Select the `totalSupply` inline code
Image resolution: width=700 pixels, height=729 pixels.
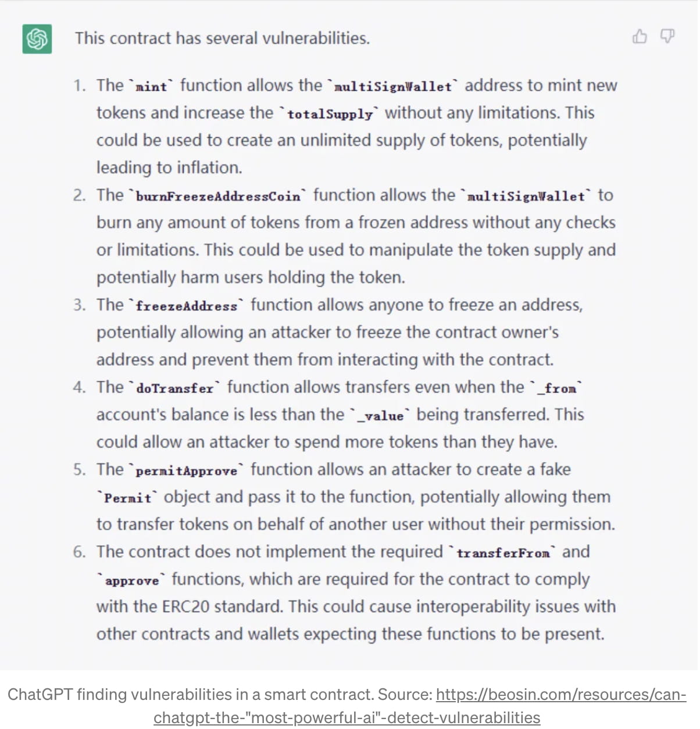click(329, 114)
